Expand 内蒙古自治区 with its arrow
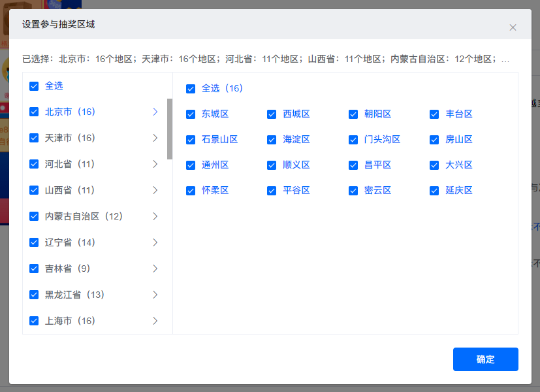540x392 pixels. click(155, 216)
